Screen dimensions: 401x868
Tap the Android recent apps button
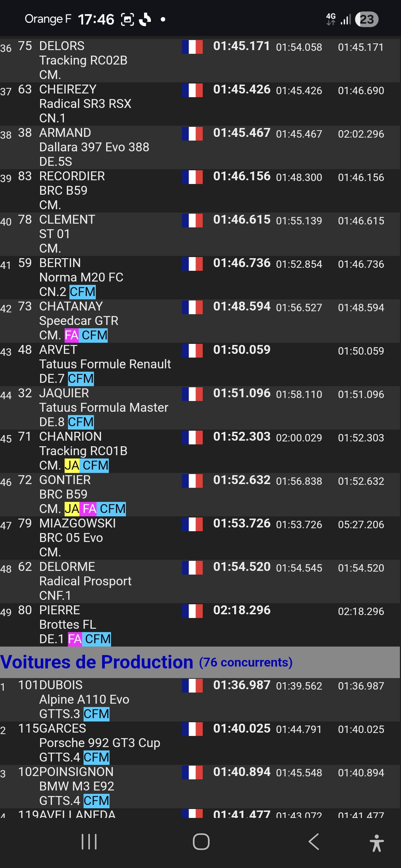click(89, 842)
